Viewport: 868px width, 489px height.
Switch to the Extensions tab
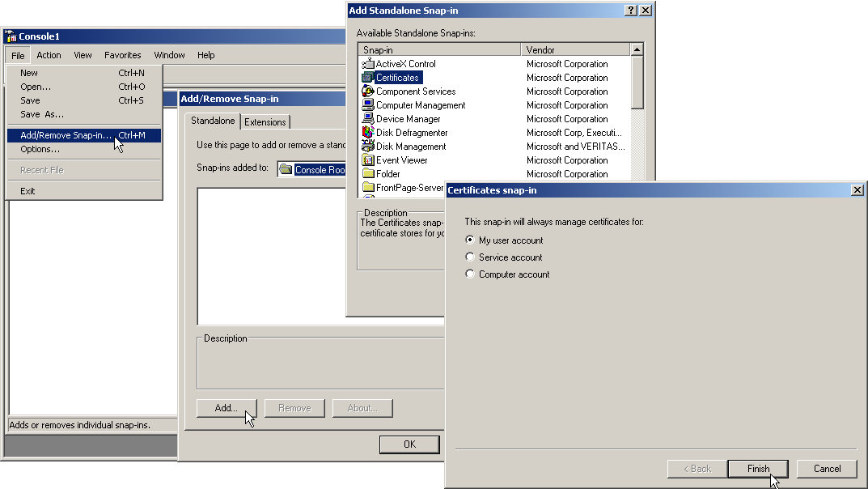265,122
